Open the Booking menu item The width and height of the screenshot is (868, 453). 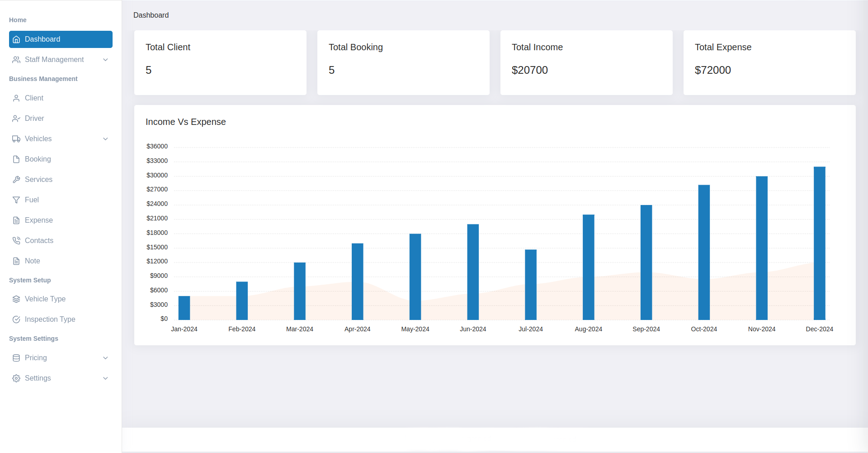(x=38, y=159)
